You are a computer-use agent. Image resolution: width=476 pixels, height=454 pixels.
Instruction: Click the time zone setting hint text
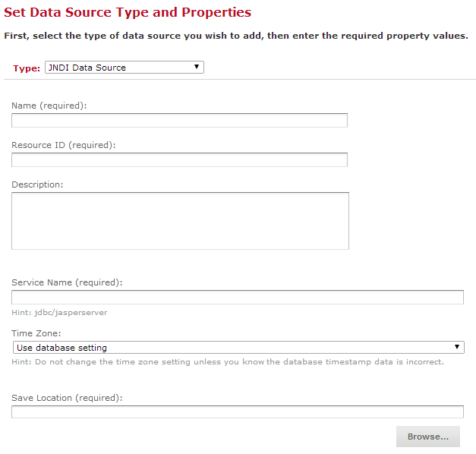click(x=227, y=362)
